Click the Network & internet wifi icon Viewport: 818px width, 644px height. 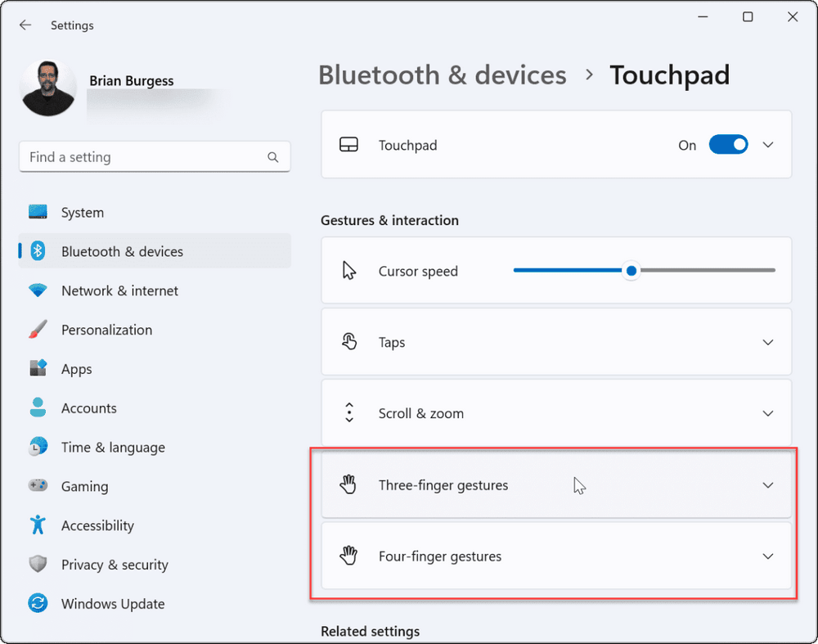pos(38,290)
